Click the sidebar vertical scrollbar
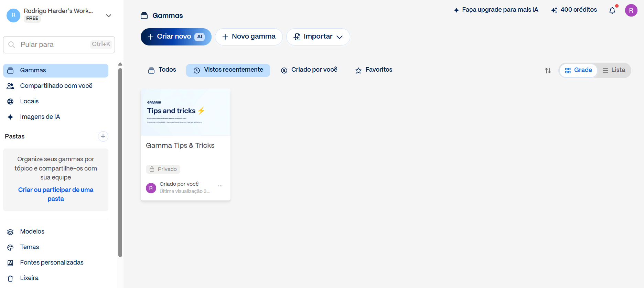 [x=120, y=162]
